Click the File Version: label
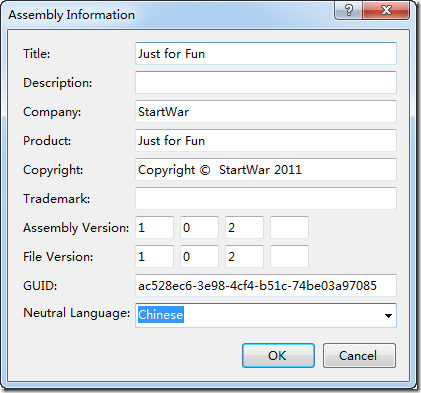The width and height of the screenshot is (421, 393). point(58,257)
